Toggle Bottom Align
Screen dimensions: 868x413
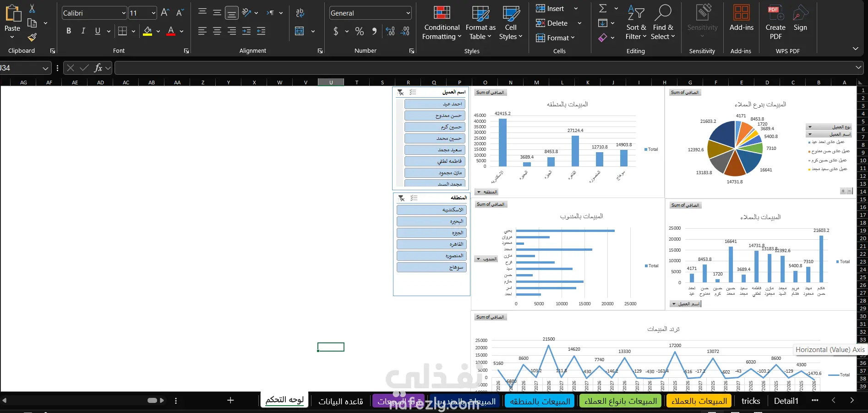[x=232, y=13]
